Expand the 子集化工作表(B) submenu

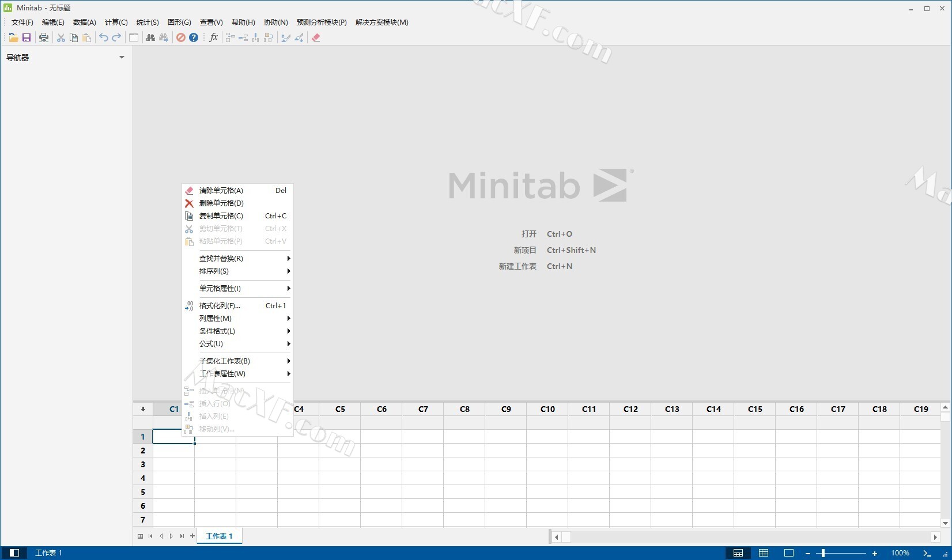tap(238, 361)
